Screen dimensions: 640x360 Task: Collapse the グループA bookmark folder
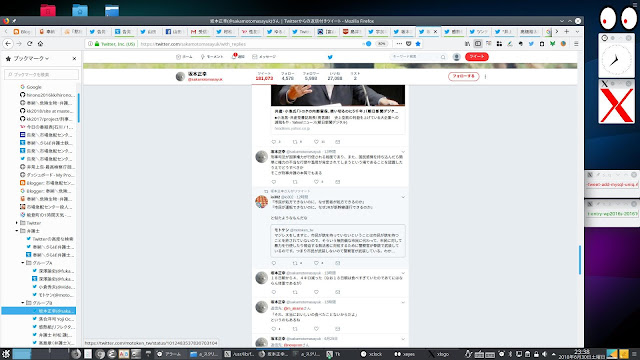23,263
